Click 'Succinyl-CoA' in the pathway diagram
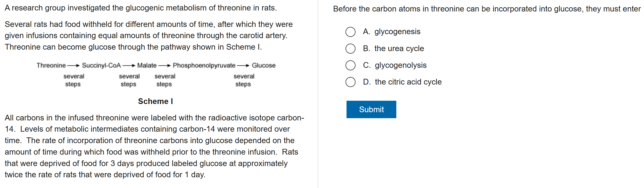This screenshot has width=644, height=188. pyautogui.click(x=101, y=65)
